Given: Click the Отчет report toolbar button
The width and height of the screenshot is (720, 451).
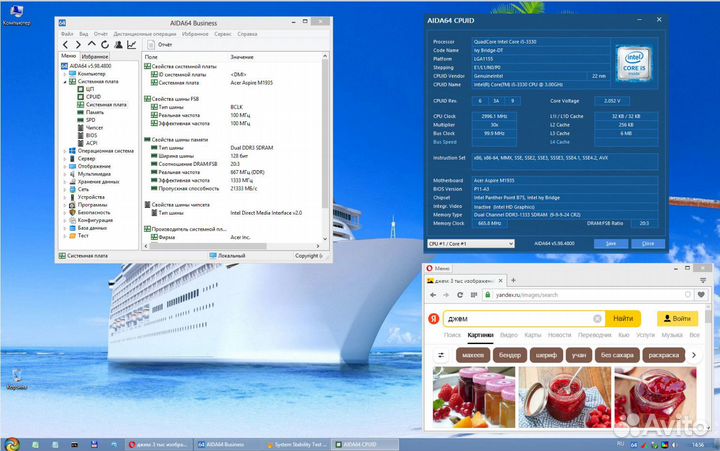Looking at the screenshot, I should [159, 44].
